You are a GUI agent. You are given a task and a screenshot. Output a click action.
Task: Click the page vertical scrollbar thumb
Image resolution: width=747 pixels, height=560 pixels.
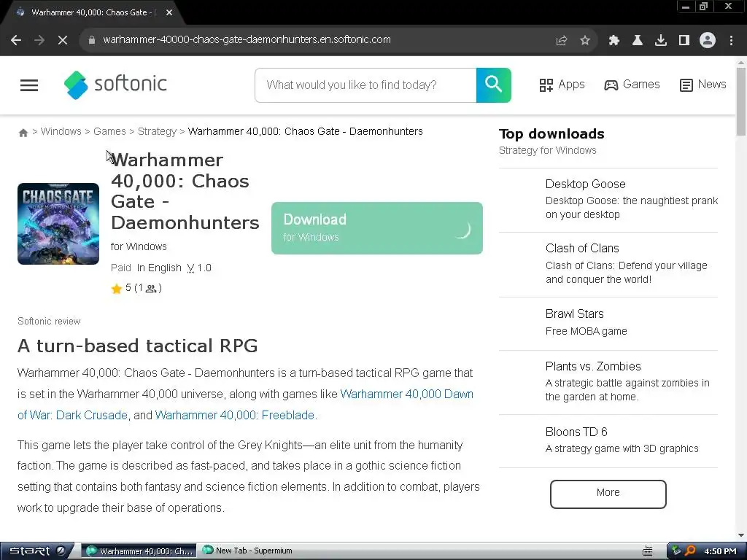coord(741,101)
